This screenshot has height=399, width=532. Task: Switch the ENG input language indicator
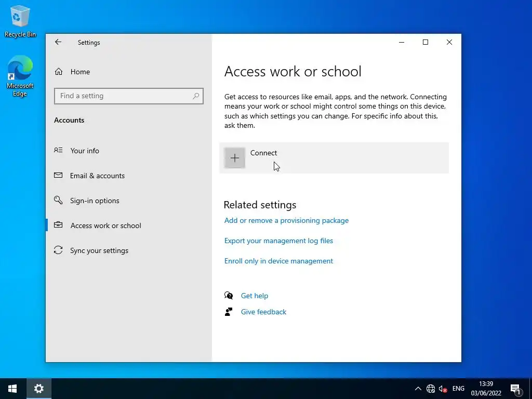458,389
